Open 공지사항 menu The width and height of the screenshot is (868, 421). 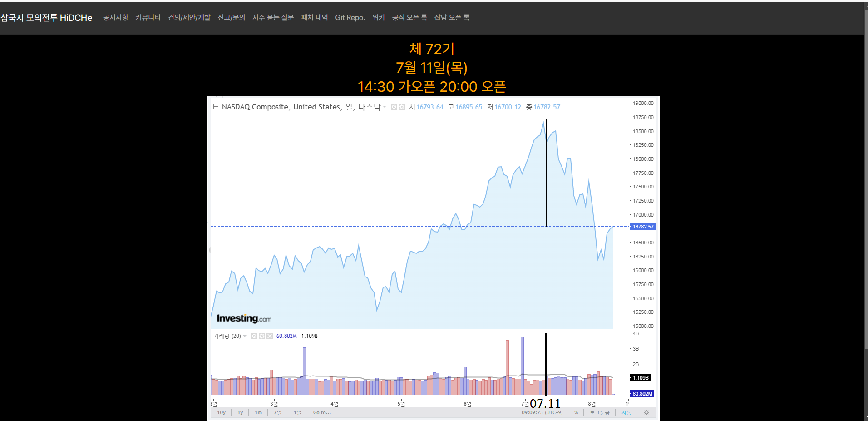pyautogui.click(x=116, y=17)
